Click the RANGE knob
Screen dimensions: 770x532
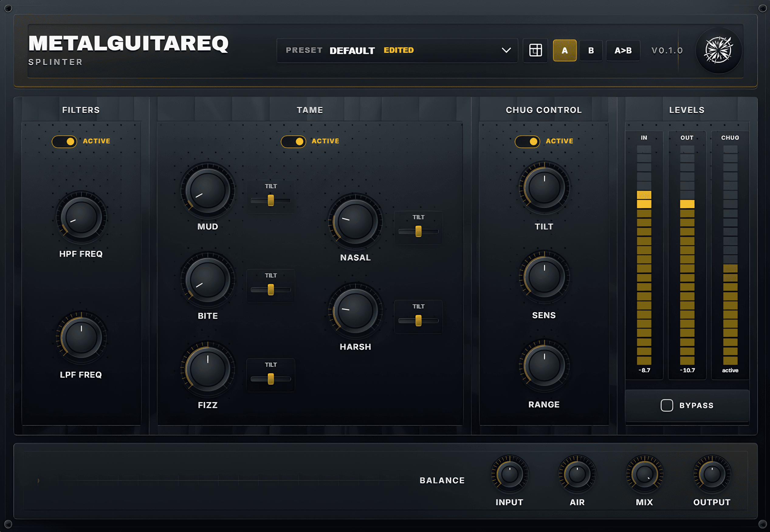coord(544,366)
